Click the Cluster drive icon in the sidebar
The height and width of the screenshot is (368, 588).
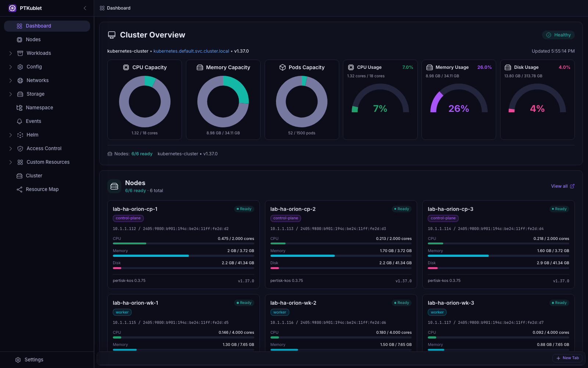pyautogui.click(x=19, y=176)
